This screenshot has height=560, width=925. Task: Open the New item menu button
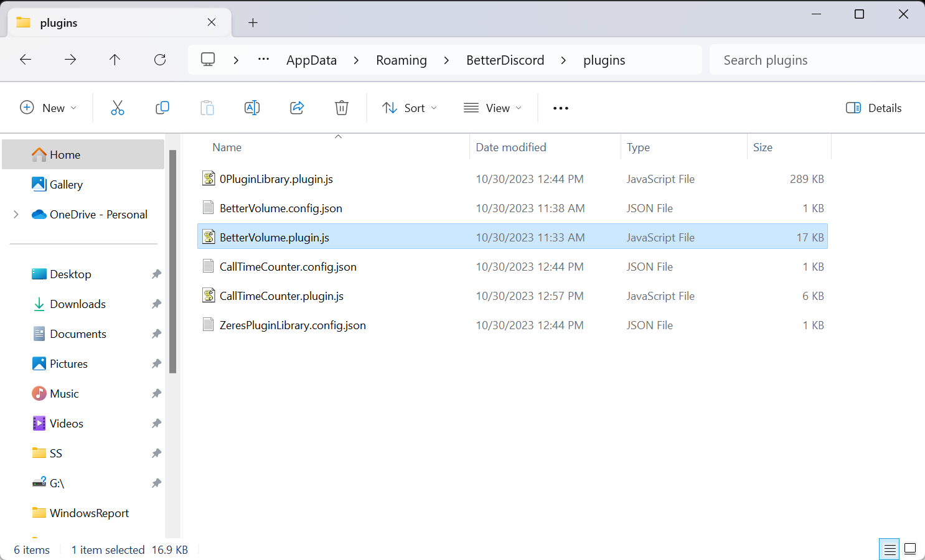point(49,108)
